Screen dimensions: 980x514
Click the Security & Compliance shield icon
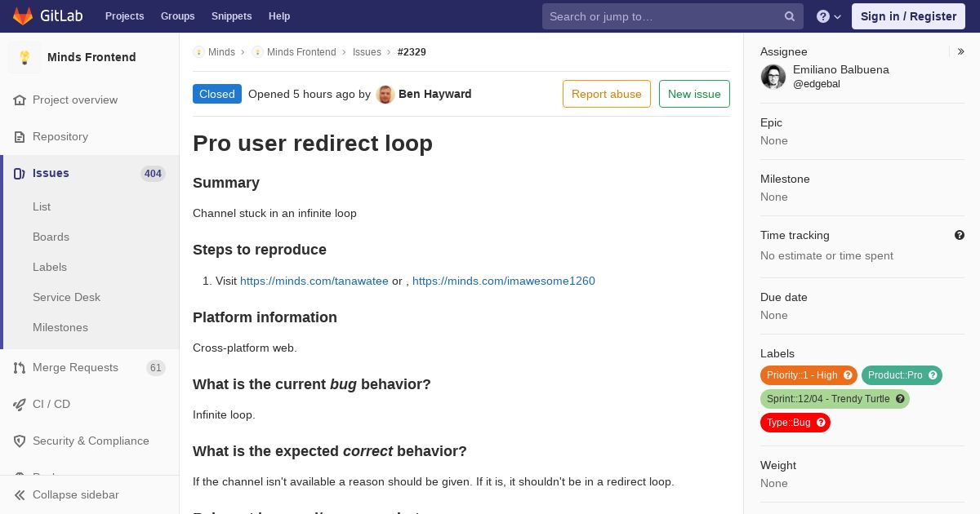[20, 441]
